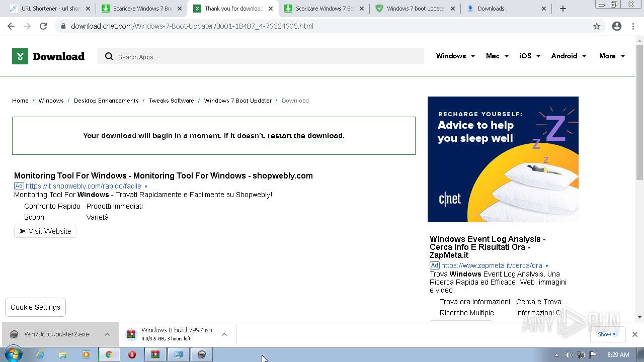
Task: Click Windows breadcrumb link
Action: point(51,101)
